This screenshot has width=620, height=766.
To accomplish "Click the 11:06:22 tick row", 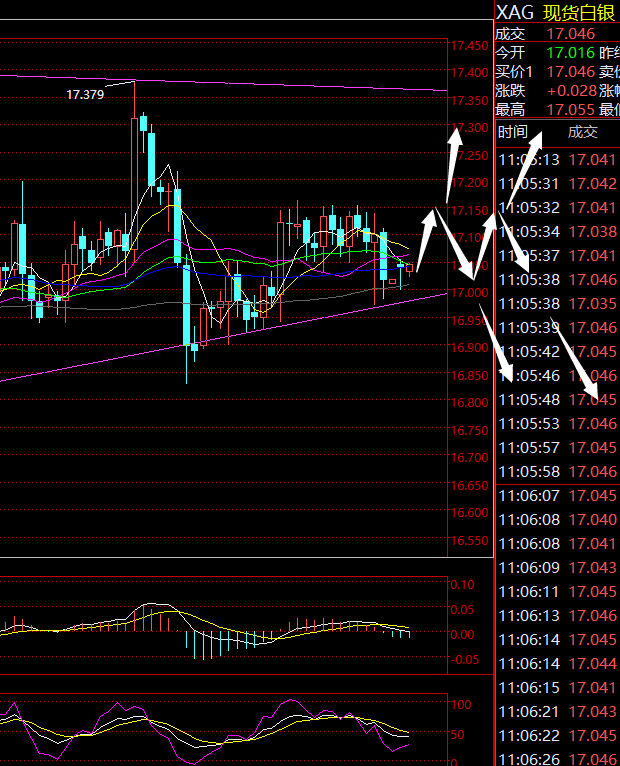I will click(x=558, y=735).
